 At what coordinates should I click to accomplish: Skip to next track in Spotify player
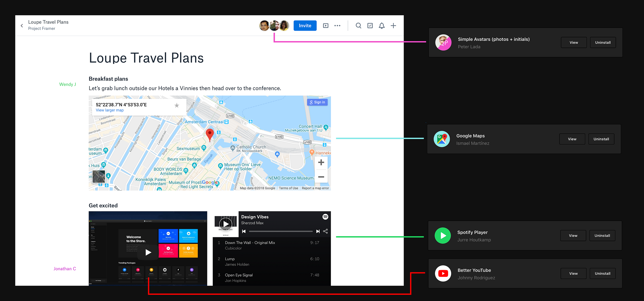(318, 231)
